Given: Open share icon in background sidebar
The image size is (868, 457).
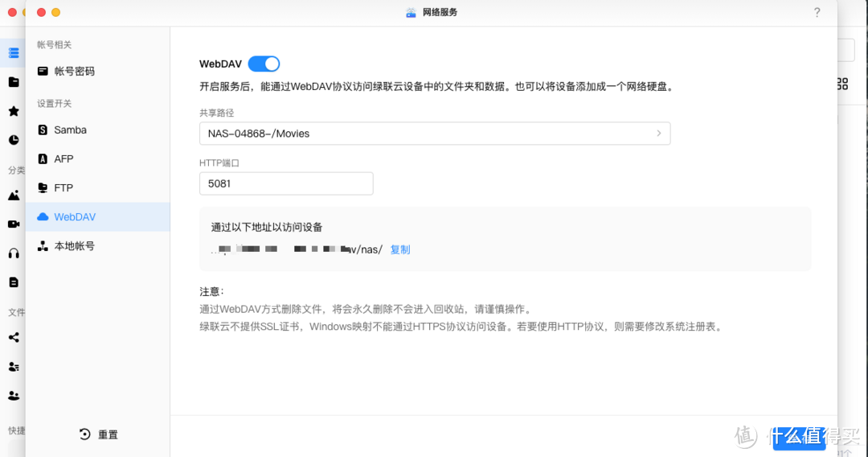Looking at the screenshot, I should tap(14, 337).
